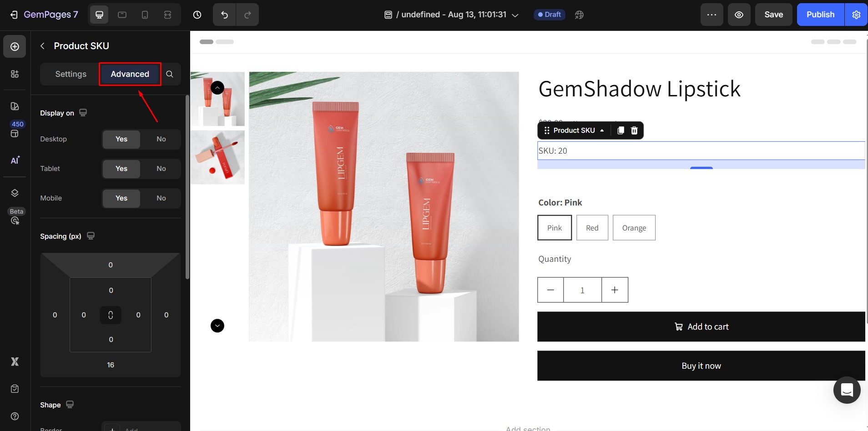Image resolution: width=868 pixels, height=431 pixels.
Task: Click the Save button
Action: [773, 15]
